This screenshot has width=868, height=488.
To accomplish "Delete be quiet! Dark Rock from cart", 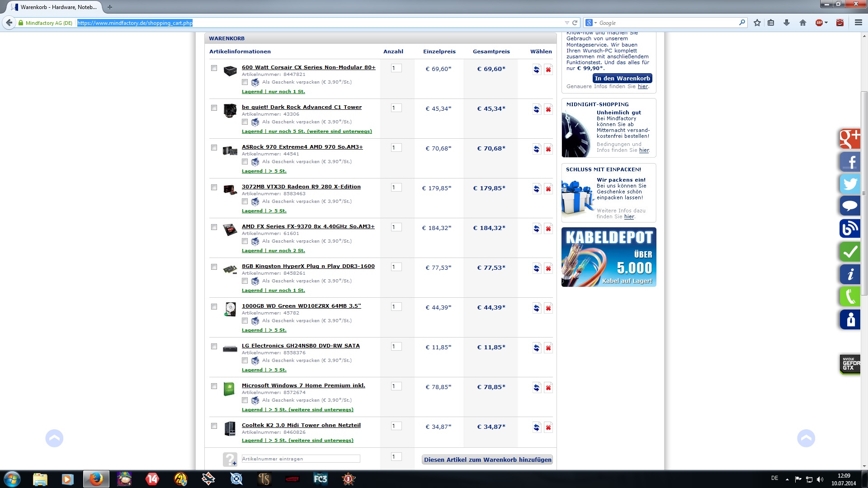I will pos(548,109).
